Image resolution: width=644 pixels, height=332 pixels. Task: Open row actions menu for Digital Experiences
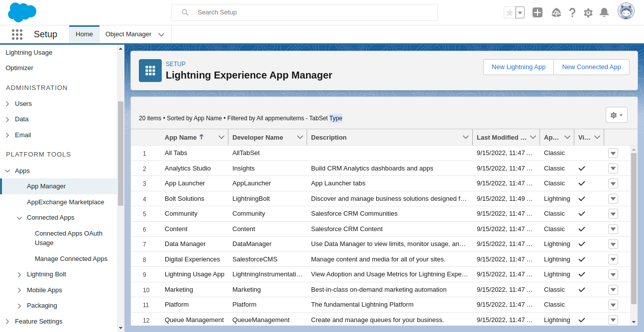613,259
